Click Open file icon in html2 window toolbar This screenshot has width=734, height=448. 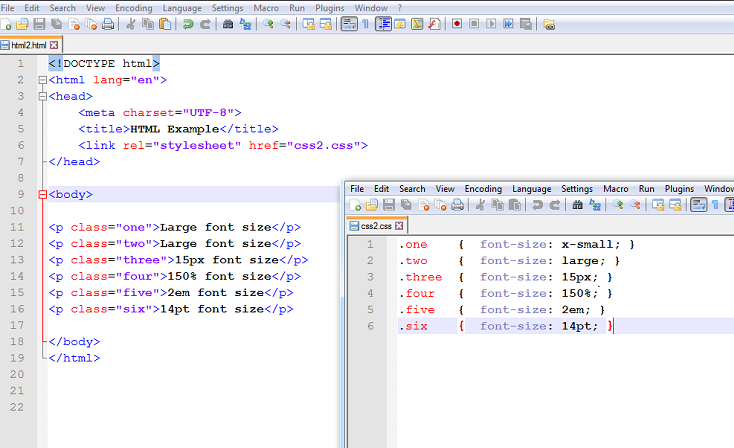22,24
